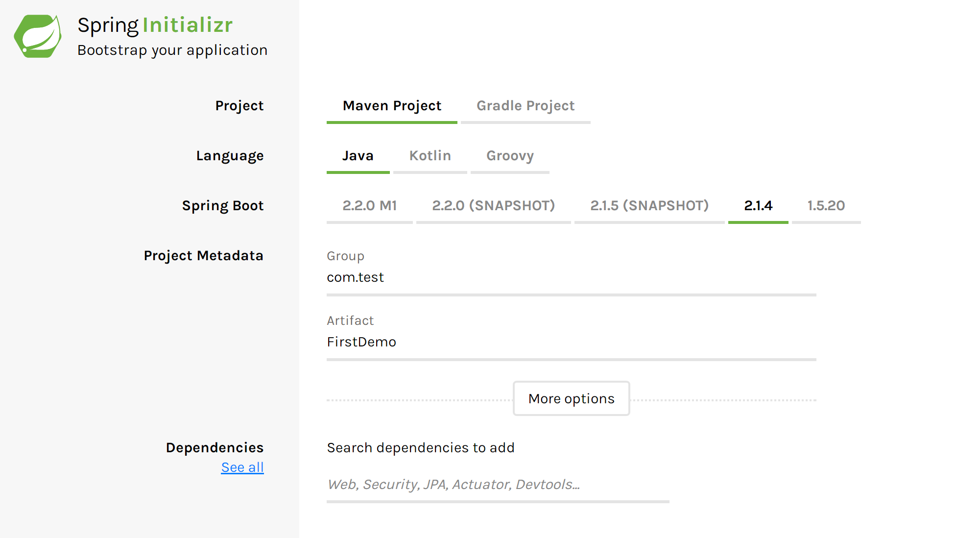The height and width of the screenshot is (538, 980).
Task: Select Maven Project build type
Action: (x=391, y=105)
